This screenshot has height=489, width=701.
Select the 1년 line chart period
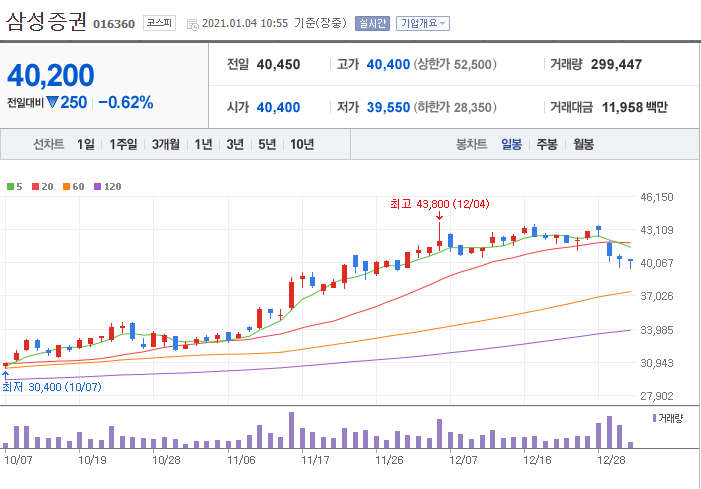[203, 144]
